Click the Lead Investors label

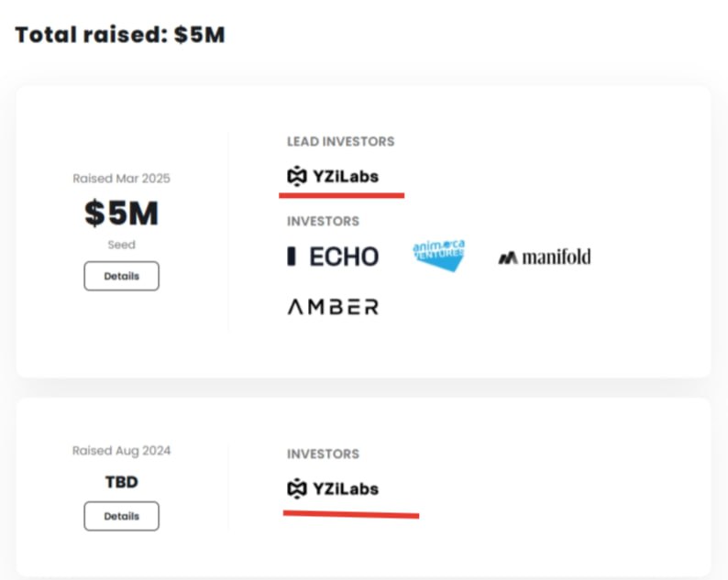(341, 141)
